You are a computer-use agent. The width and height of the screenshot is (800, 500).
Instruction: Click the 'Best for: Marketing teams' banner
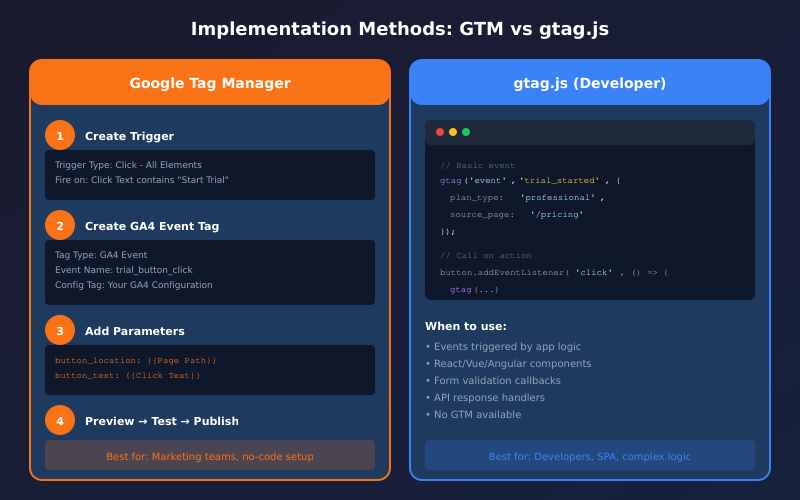point(210,456)
